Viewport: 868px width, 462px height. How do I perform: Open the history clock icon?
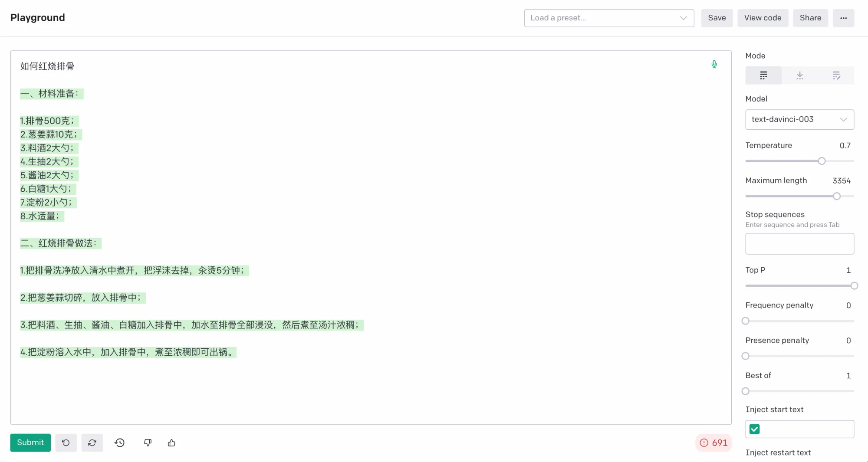tap(119, 442)
